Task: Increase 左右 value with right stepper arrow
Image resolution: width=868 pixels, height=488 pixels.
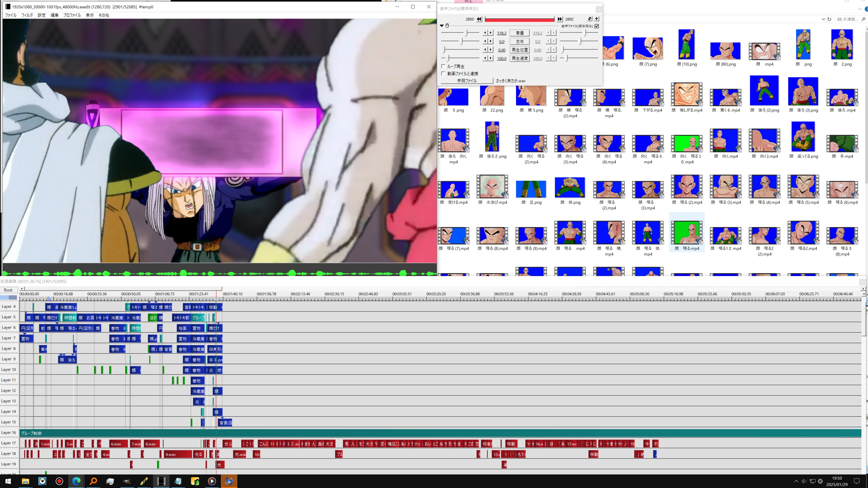Action: tap(491, 41)
